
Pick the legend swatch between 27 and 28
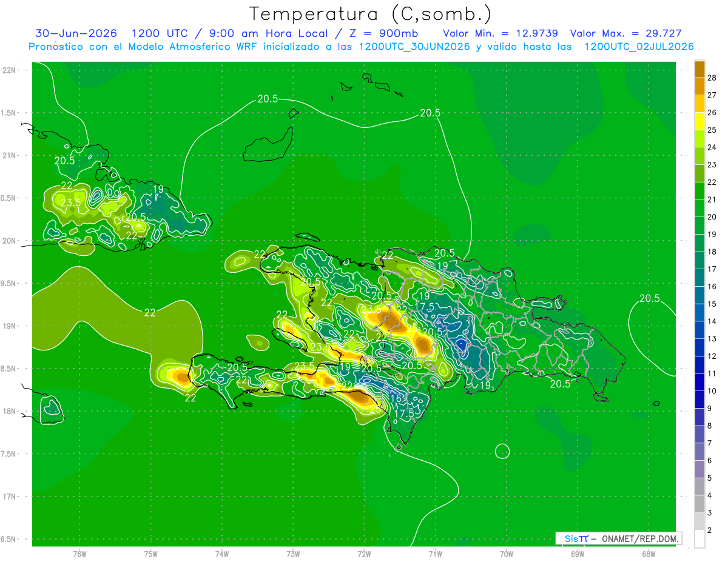pos(699,87)
